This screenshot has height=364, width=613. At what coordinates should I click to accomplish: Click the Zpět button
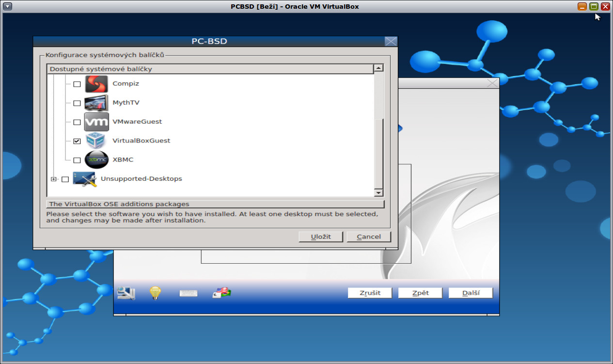419,292
